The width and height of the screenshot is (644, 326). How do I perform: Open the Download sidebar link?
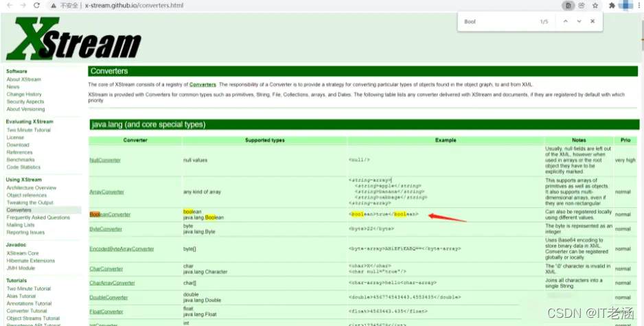tap(18, 145)
